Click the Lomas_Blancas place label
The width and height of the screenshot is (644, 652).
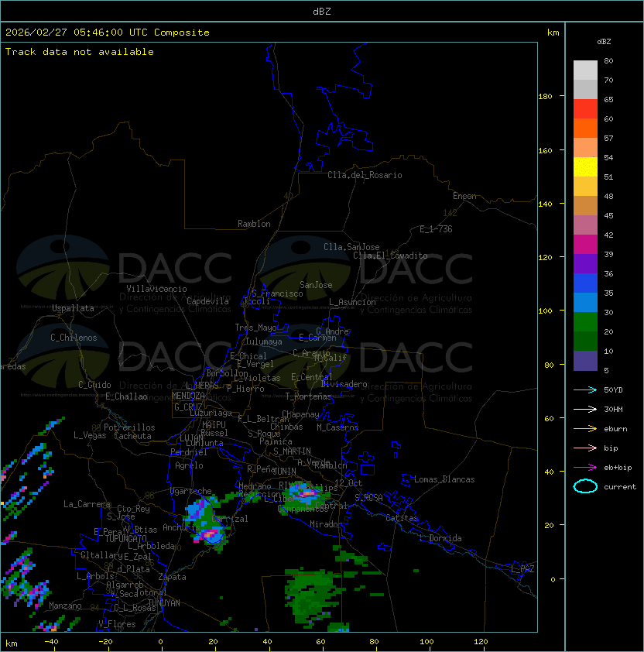[444, 479]
